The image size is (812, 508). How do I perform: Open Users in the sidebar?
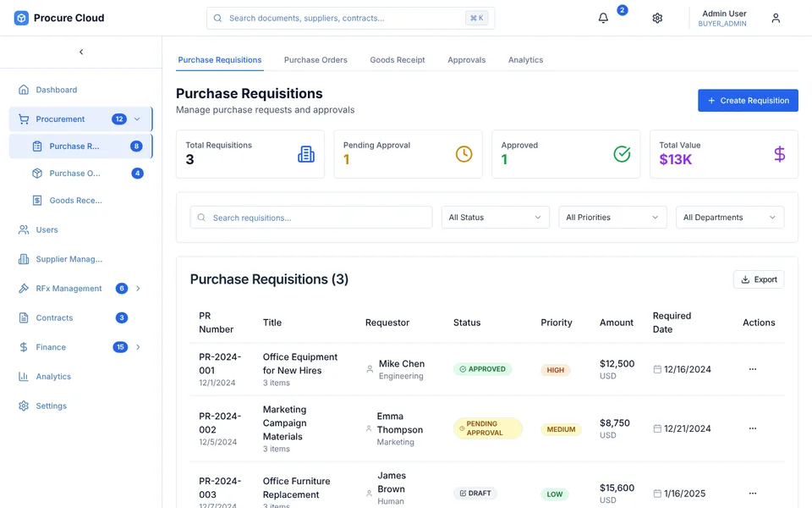(81, 229)
